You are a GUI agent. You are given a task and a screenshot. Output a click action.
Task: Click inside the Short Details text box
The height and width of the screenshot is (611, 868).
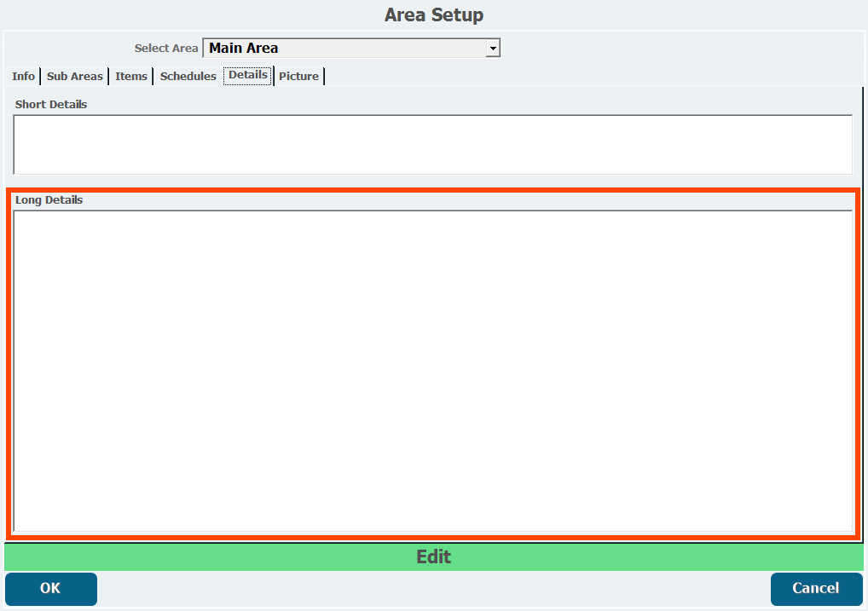[433, 145]
